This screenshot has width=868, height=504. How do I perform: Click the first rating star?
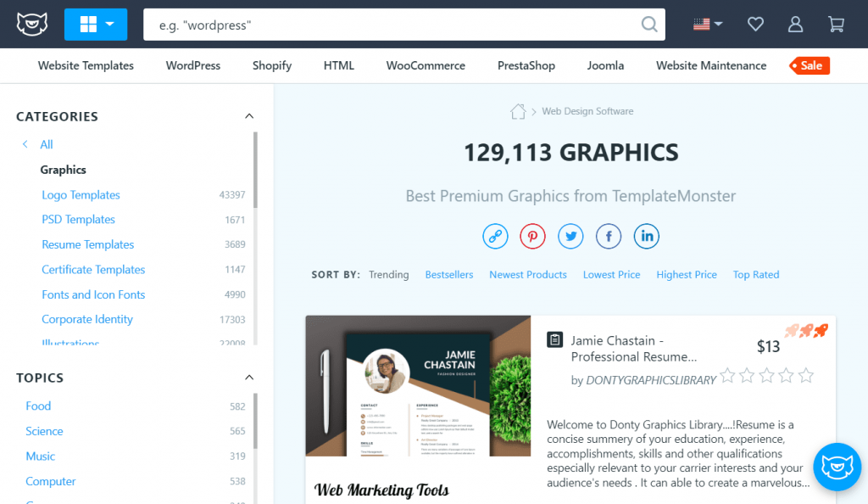[727, 376]
